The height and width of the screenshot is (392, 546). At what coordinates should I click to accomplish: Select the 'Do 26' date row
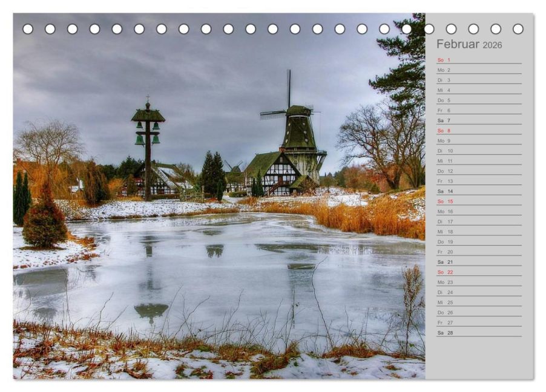tap(479, 312)
